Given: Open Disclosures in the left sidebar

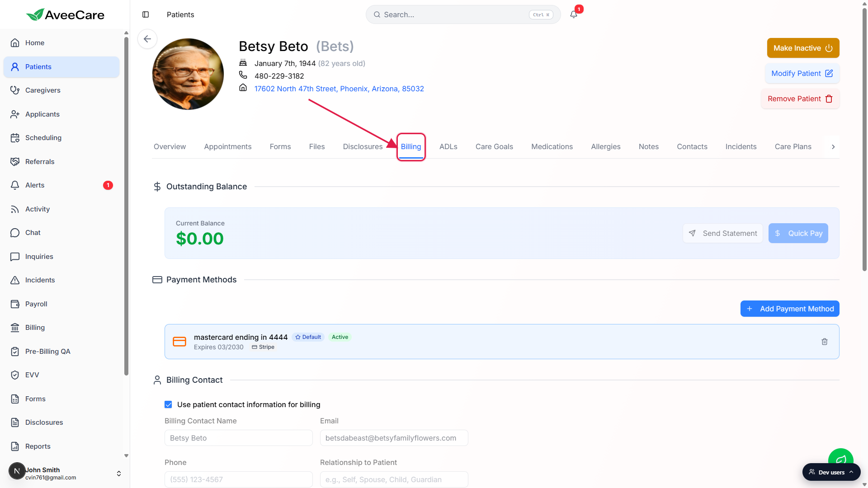Looking at the screenshot, I should tap(61, 422).
